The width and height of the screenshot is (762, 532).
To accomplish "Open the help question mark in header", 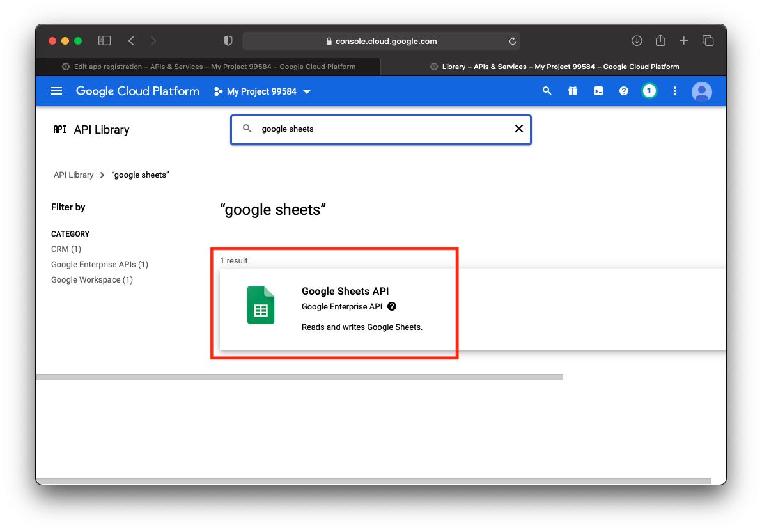I will 623,91.
